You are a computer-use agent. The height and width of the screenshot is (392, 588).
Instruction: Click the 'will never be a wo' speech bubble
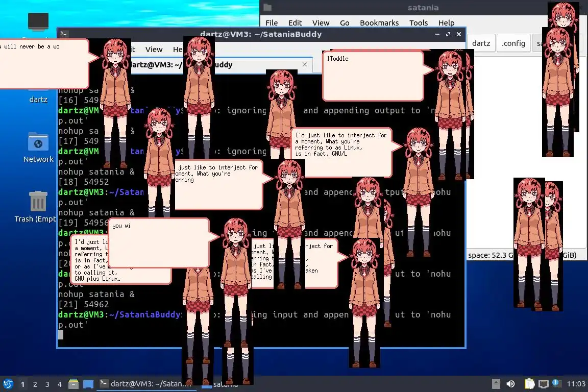pos(44,64)
